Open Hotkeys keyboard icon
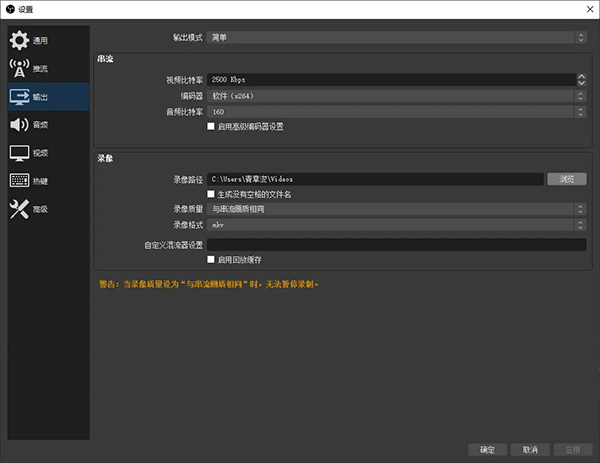The height and width of the screenshot is (463, 600). click(x=20, y=181)
